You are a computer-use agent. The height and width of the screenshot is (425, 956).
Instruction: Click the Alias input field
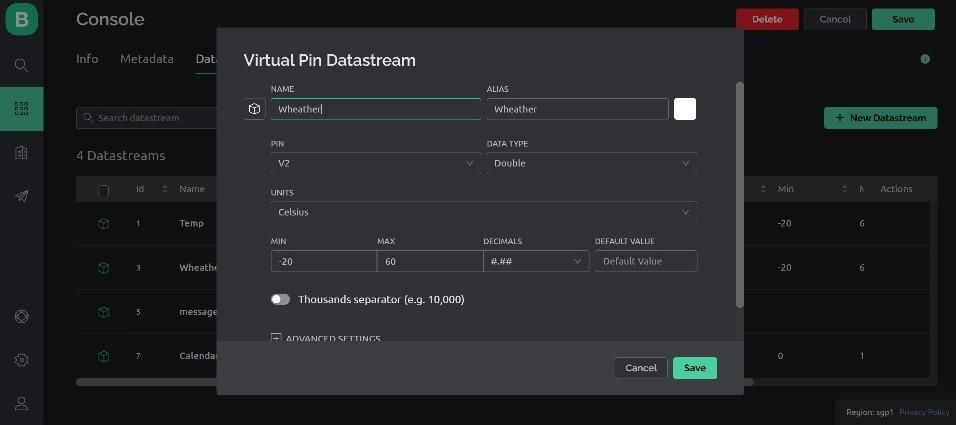(577, 109)
